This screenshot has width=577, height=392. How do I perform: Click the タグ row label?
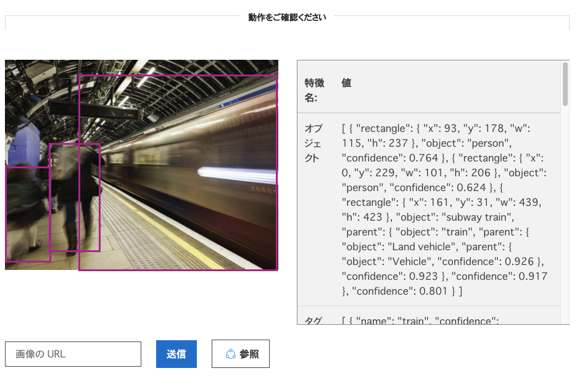[x=313, y=321]
